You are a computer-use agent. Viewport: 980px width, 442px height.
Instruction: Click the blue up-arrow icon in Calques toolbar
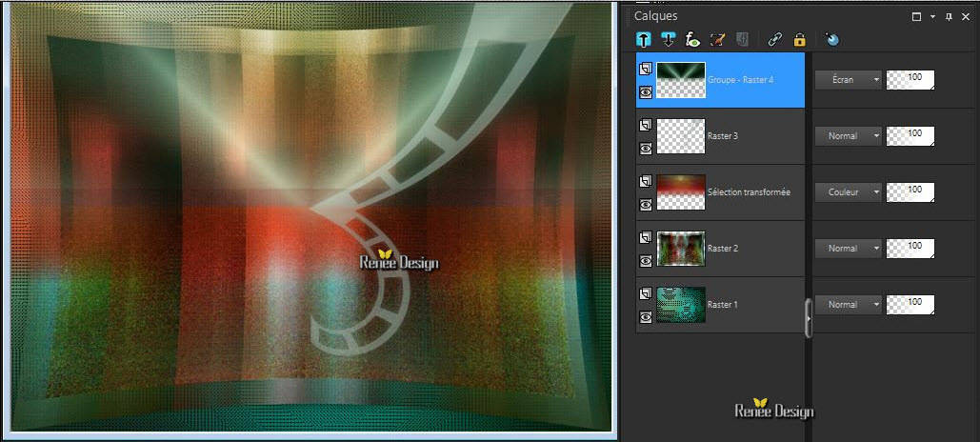pyautogui.click(x=644, y=39)
